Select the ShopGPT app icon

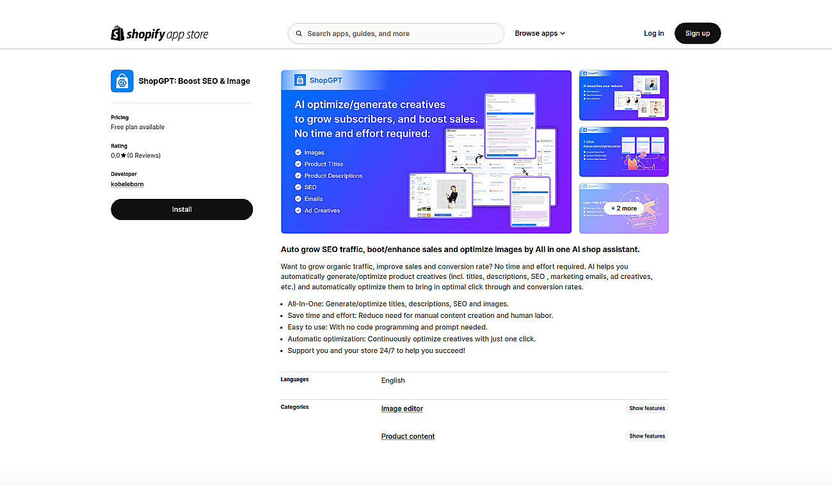pos(122,81)
